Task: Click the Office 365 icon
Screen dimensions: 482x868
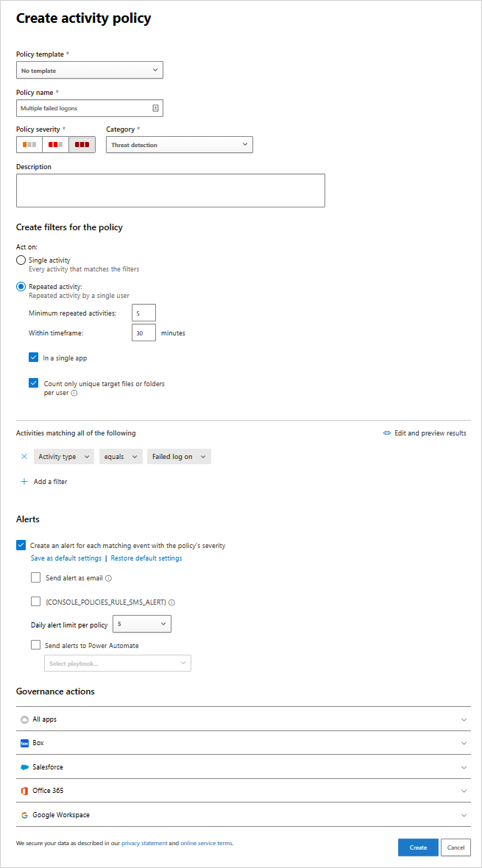Action: (24, 791)
